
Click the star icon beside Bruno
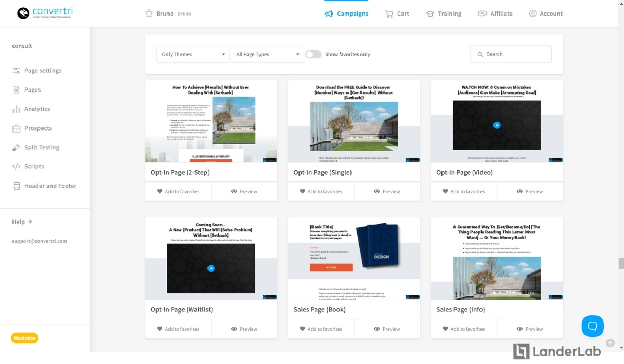click(x=149, y=14)
